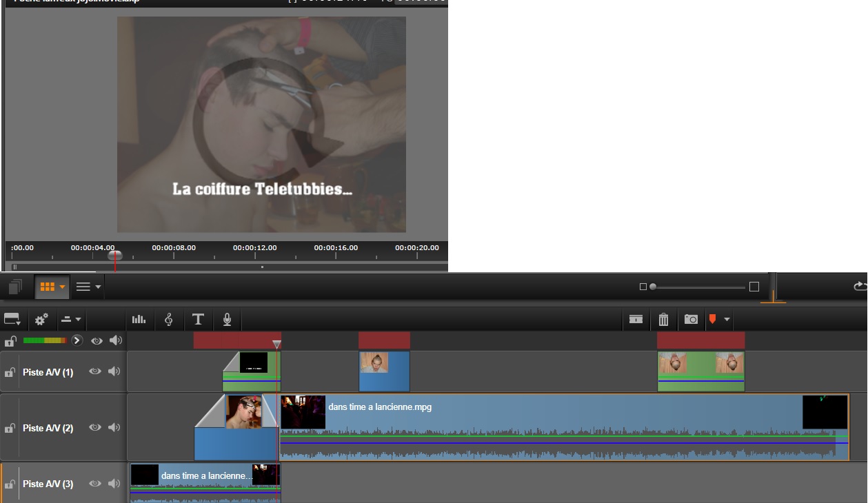Jump to 00:00:20.00 on the preview ruler
Image resolution: width=868 pixels, height=503 pixels.
pyautogui.click(x=417, y=247)
